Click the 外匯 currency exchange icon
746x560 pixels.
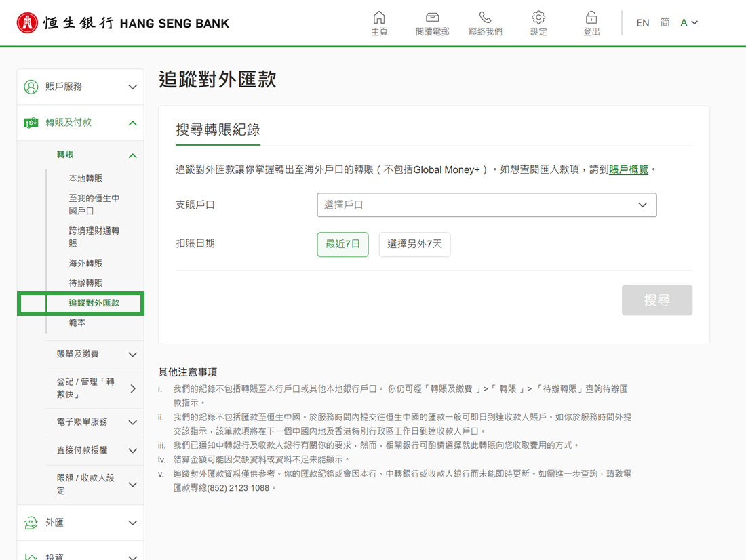[x=31, y=523]
